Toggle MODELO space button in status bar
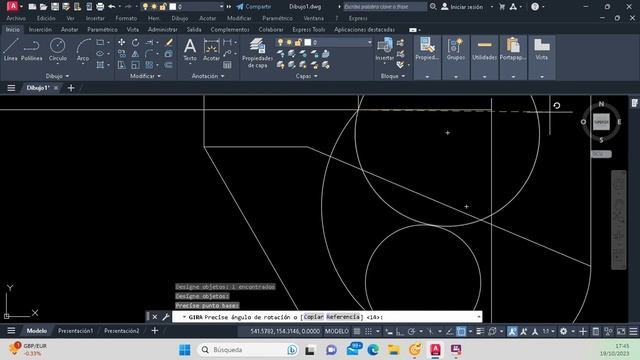The height and width of the screenshot is (360, 640). point(337,331)
